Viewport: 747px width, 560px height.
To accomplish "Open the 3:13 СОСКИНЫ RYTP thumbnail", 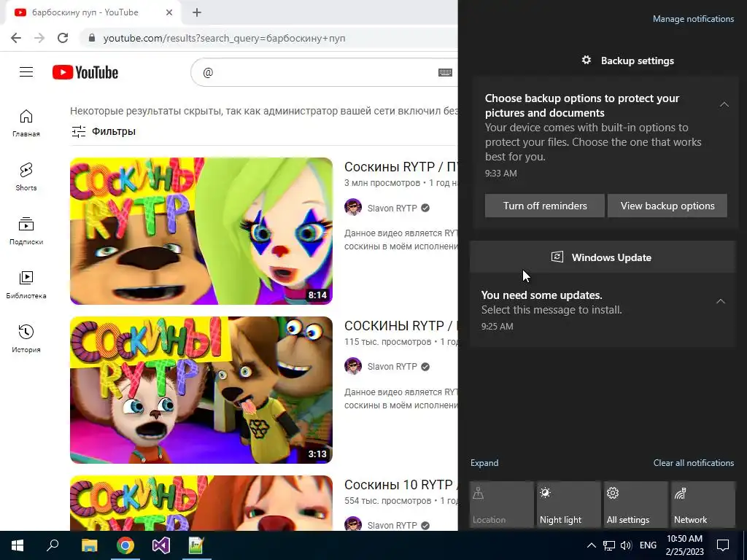I will pyautogui.click(x=201, y=390).
